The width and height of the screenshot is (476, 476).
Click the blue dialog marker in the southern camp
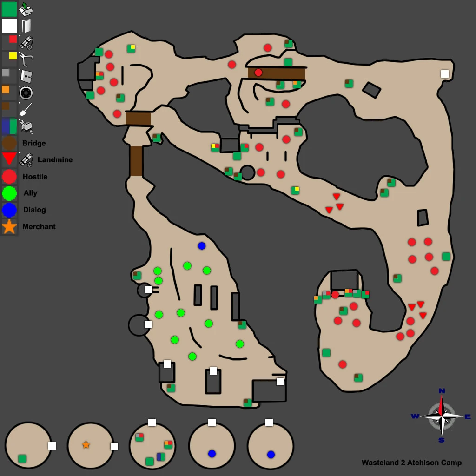[x=202, y=245]
